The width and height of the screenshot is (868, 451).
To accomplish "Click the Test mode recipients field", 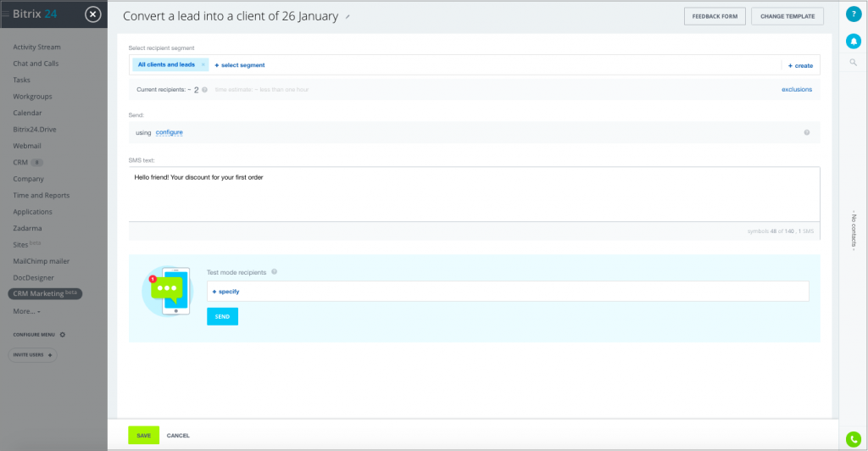I will 508,291.
